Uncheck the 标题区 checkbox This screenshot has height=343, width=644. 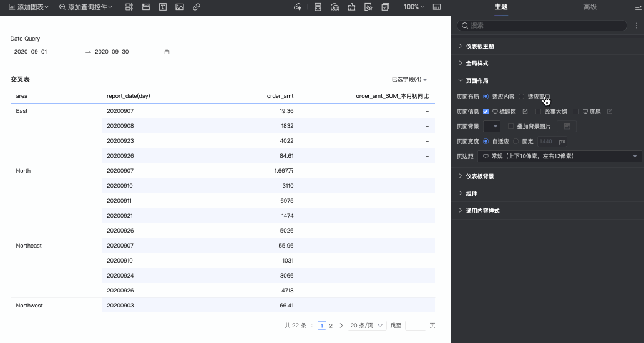486,111
